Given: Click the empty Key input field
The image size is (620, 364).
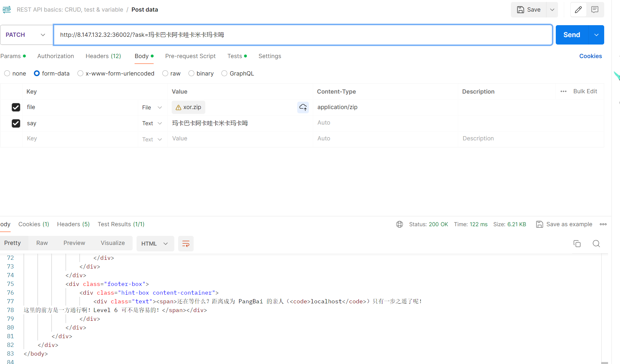Looking at the screenshot, I should pyautogui.click(x=80, y=138).
